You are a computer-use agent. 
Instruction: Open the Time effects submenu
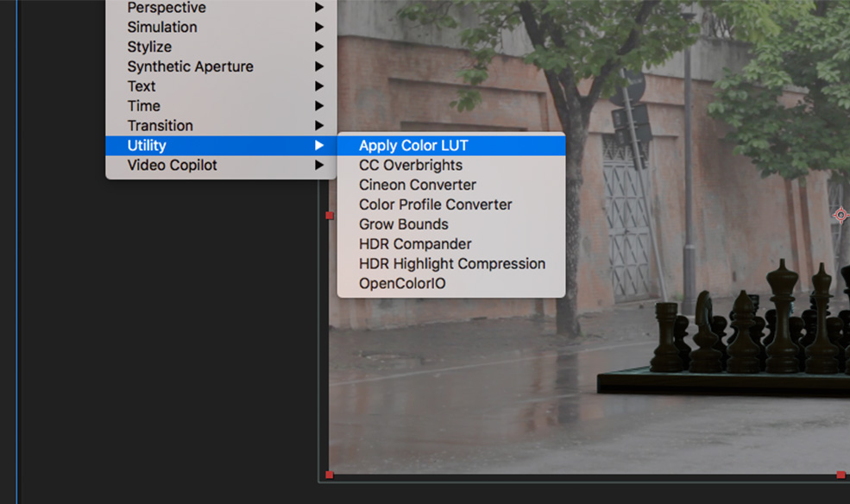(x=221, y=105)
